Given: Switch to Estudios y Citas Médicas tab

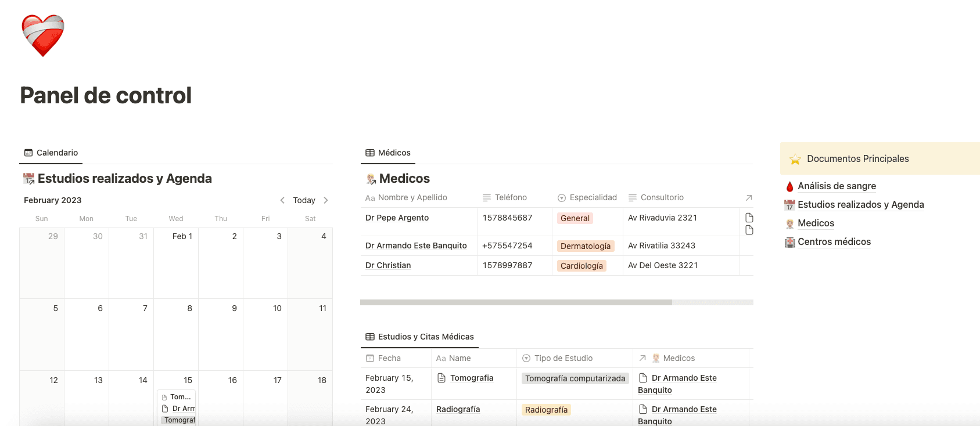Looking at the screenshot, I should pos(419,337).
